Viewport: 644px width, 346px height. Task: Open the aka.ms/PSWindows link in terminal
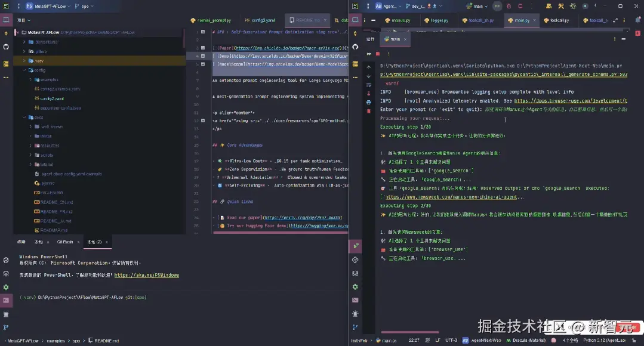click(147, 275)
